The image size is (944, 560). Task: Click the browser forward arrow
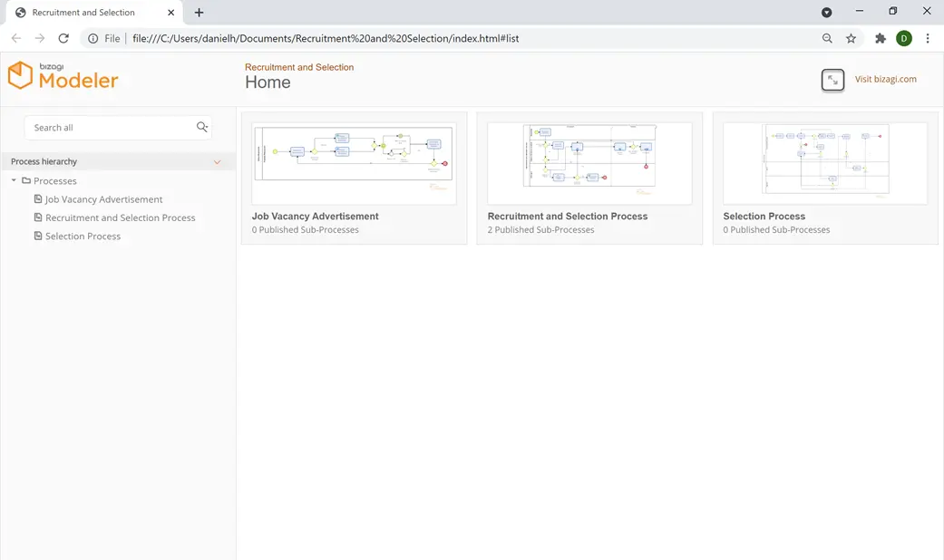pos(40,38)
